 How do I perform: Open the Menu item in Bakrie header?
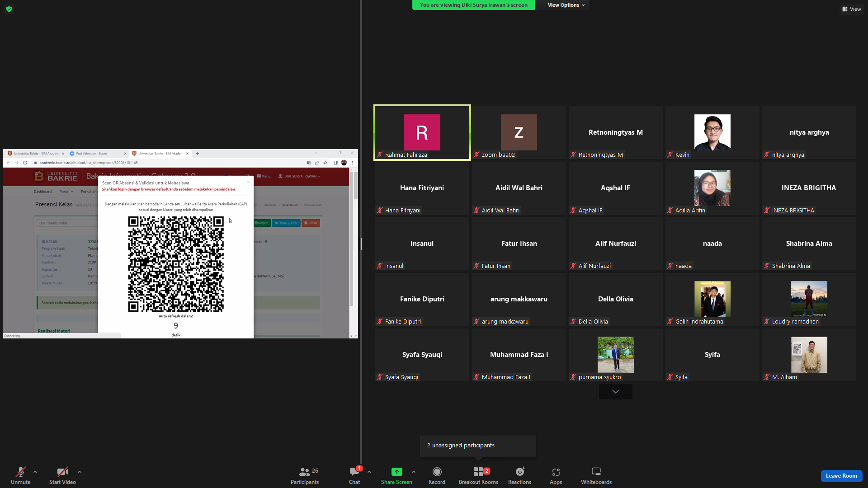pos(264,176)
